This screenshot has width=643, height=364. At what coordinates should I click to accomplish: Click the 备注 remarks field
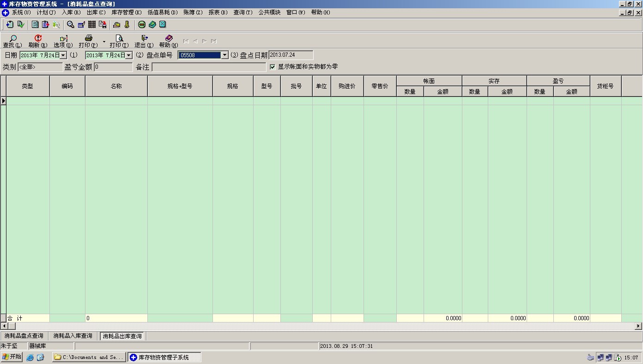(x=209, y=67)
